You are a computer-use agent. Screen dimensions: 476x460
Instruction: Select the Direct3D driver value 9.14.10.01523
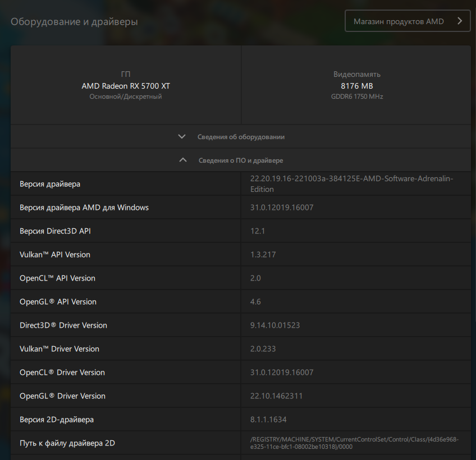click(275, 325)
